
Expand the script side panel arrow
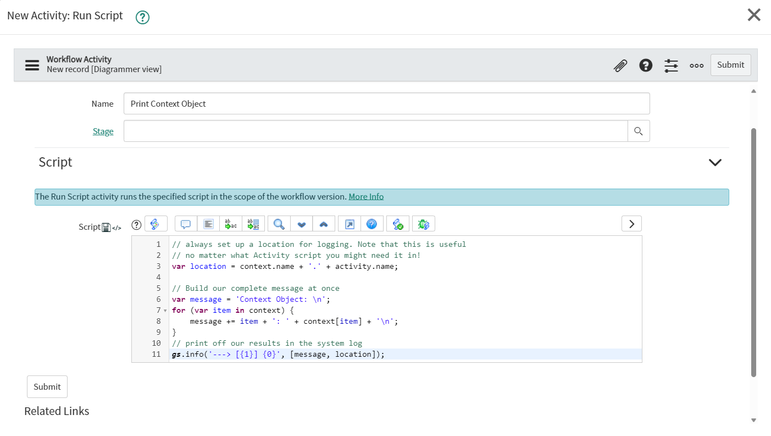point(631,224)
